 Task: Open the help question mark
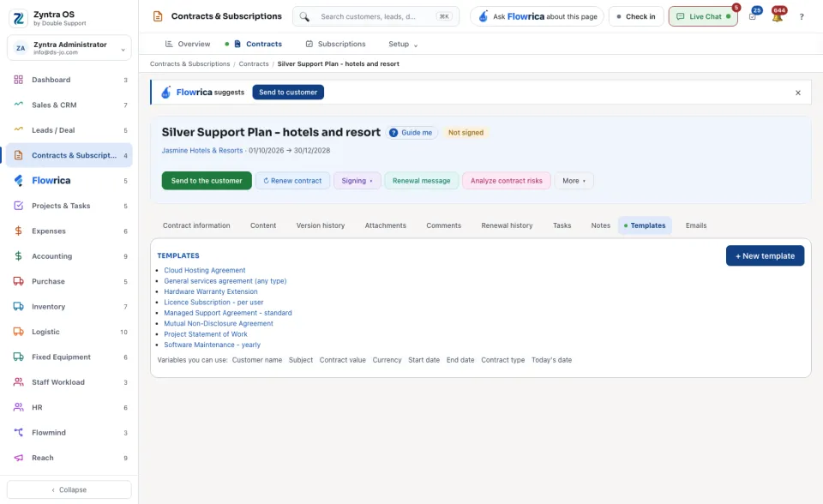[802, 17]
